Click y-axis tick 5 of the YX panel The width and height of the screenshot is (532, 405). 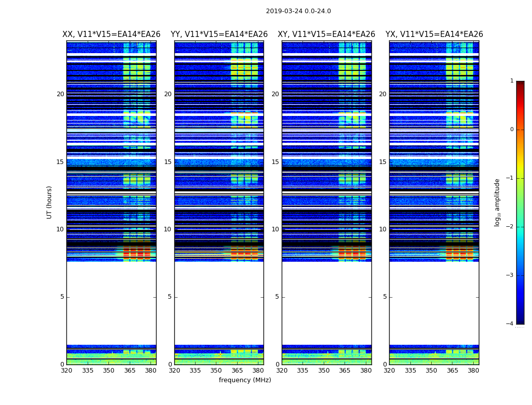[385, 297]
